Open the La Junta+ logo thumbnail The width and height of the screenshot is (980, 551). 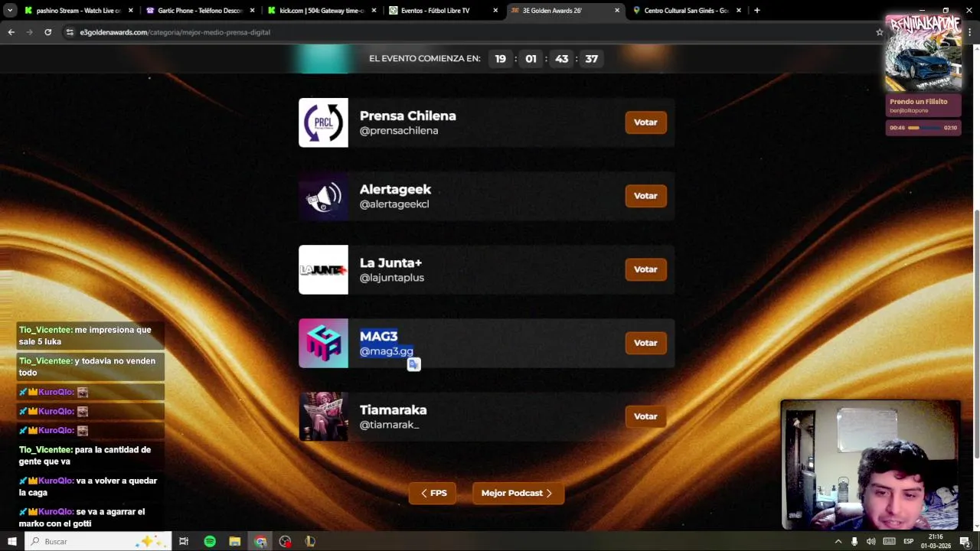323,269
